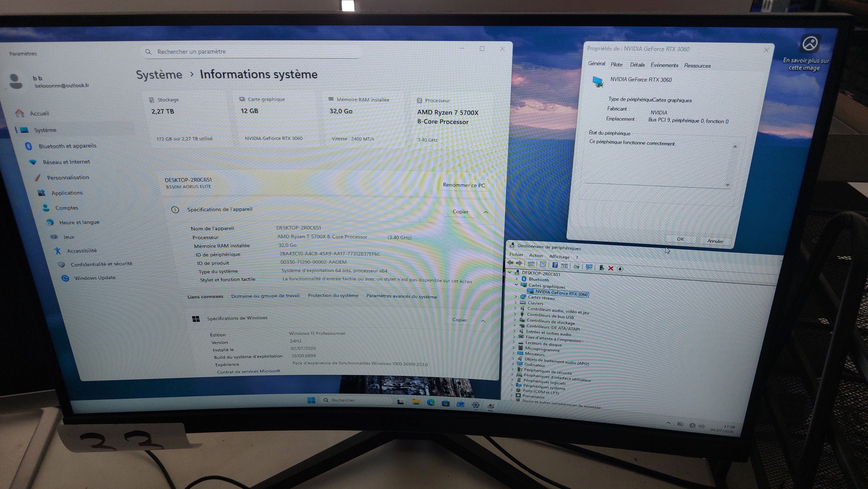Viewport: 868px width, 489px height.
Task: Switch to the Ressources tab in properties dialog
Action: pyautogui.click(x=698, y=66)
